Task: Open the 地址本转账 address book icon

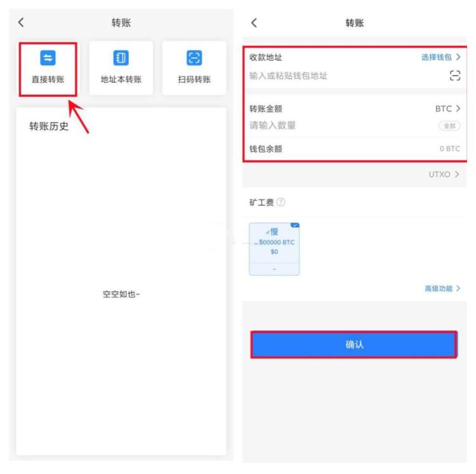Action: (x=121, y=59)
